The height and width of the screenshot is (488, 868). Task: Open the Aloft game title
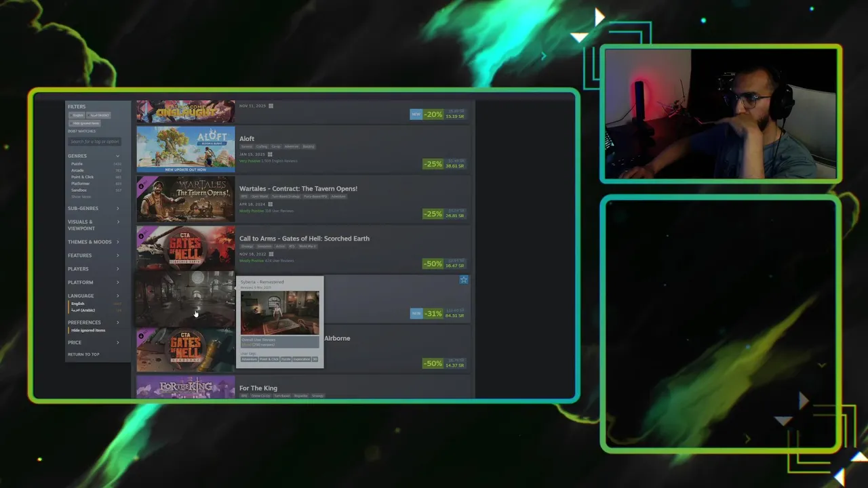coord(247,139)
